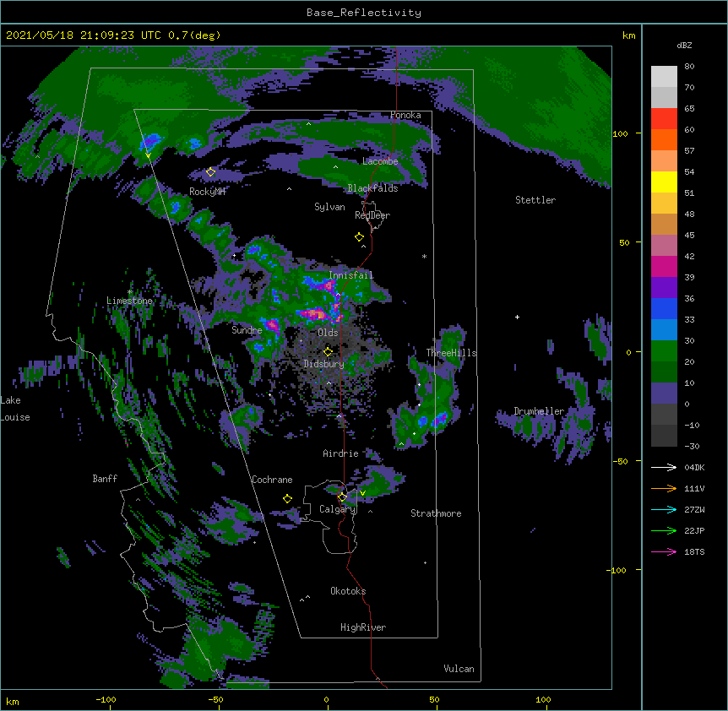Click the RockyMH label
The height and width of the screenshot is (711, 728).
[x=207, y=192]
